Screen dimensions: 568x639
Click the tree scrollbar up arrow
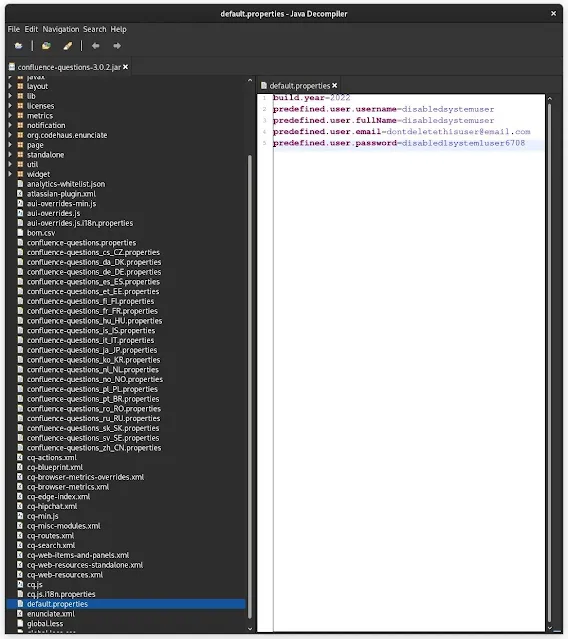[x=250, y=81]
